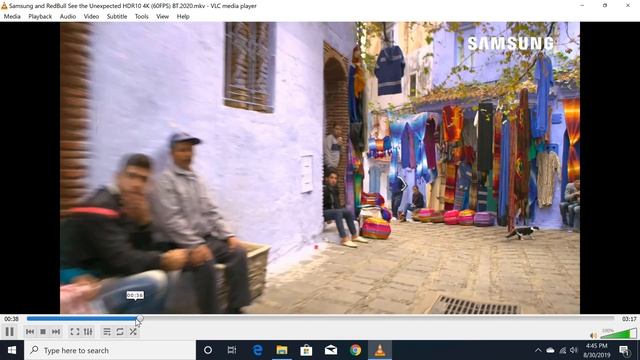Skip to next media item
This screenshot has width=640, height=360.
(x=56, y=332)
